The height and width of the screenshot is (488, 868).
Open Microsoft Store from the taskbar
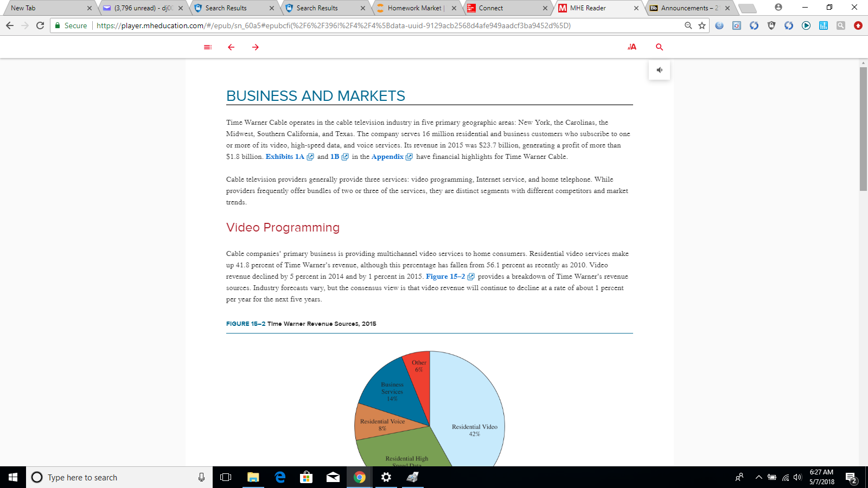[x=307, y=477]
